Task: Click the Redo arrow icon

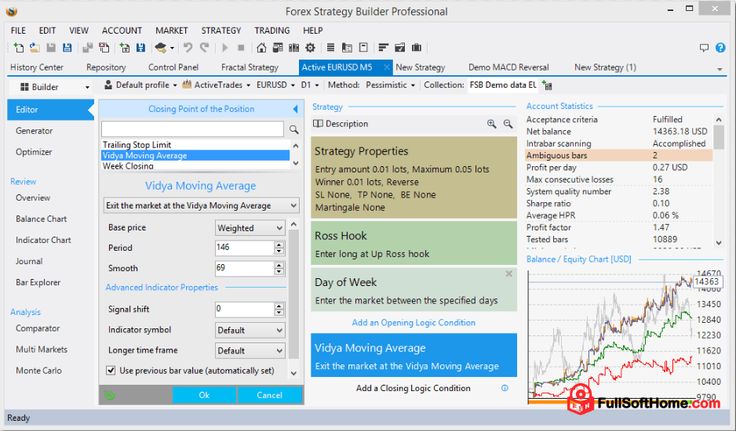Action: tap(204, 48)
